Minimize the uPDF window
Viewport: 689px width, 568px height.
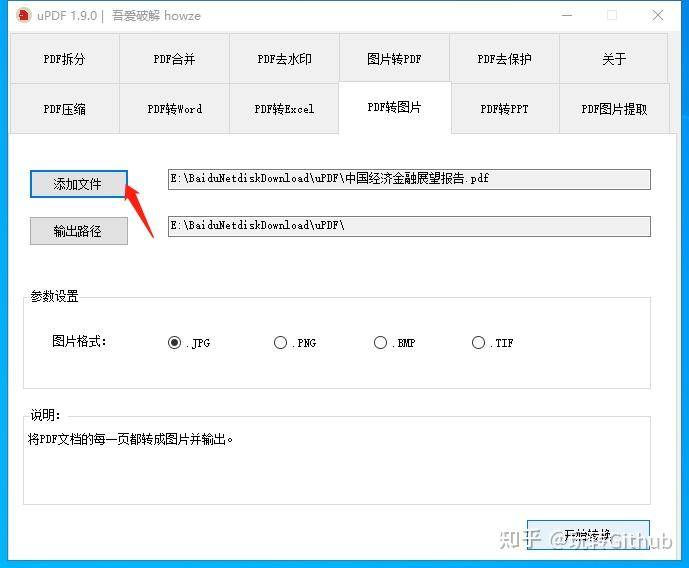tap(567, 15)
